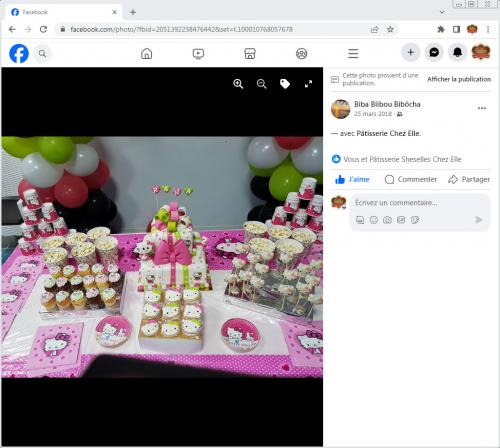Expand the tab search chevron
The width and height of the screenshot is (500, 448).
coord(442,12)
